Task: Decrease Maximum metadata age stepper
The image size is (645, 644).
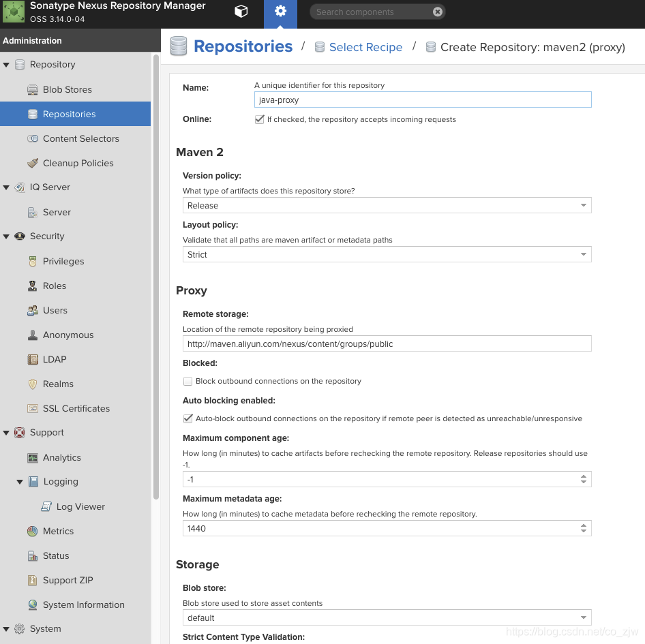Action: point(584,531)
